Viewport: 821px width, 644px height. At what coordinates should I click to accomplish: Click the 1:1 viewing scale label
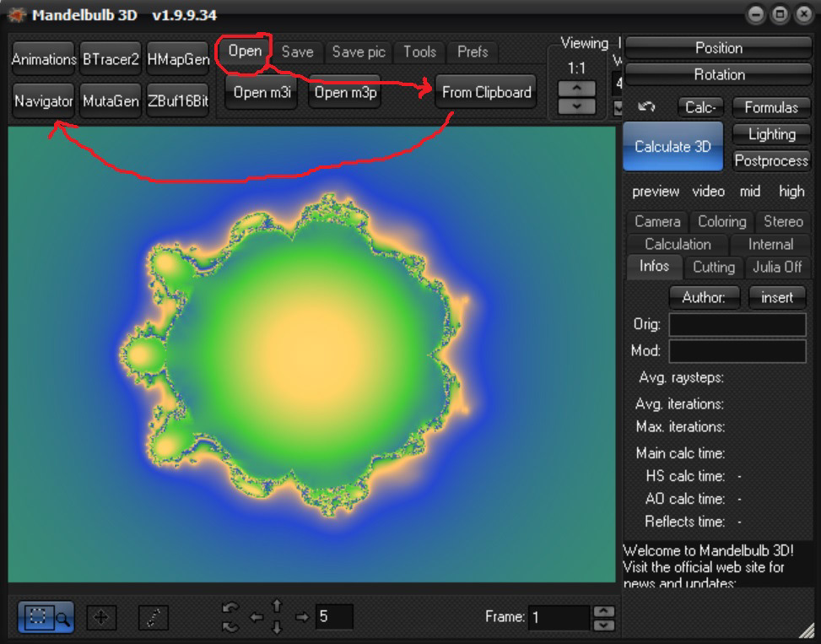click(576, 68)
